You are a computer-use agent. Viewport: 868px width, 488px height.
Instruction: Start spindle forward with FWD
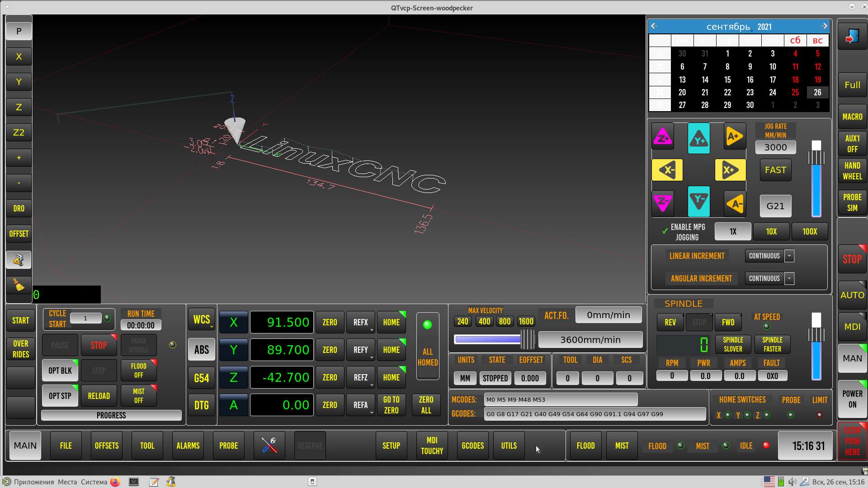pyautogui.click(x=728, y=322)
